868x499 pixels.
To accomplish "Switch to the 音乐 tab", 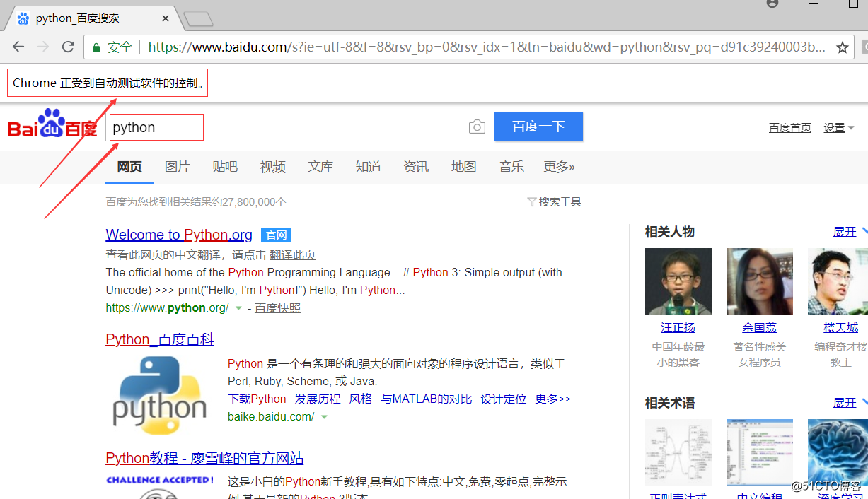I will (511, 167).
